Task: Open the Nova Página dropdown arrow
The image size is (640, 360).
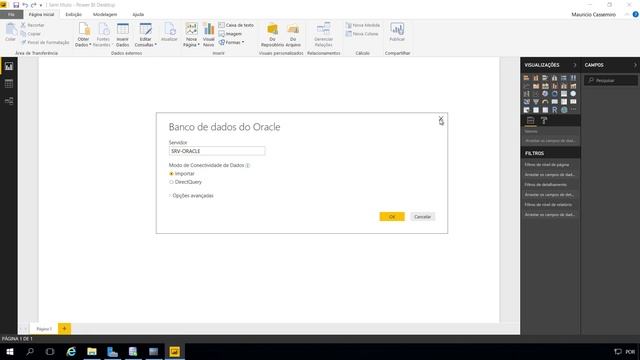Action: [198, 45]
